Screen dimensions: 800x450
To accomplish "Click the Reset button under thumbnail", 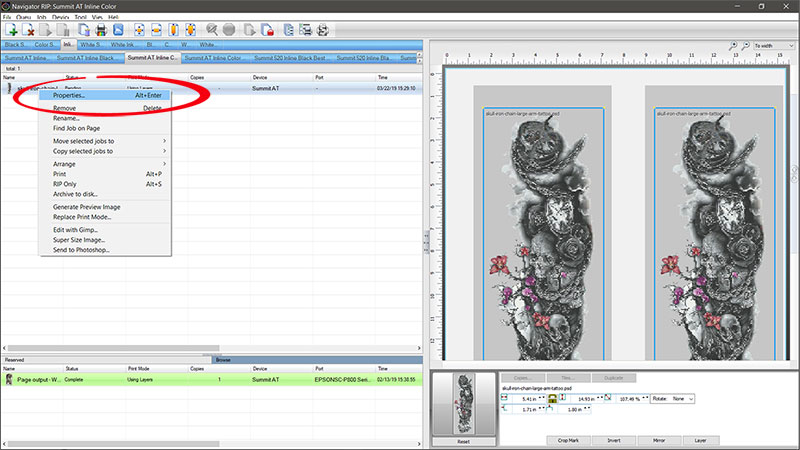I will (x=464, y=441).
